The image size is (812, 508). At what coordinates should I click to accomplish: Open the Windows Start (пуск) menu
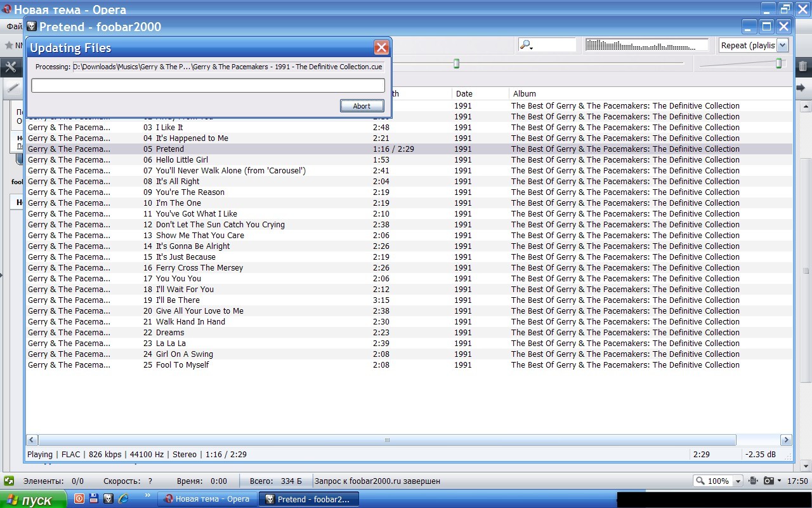click(x=33, y=499)
